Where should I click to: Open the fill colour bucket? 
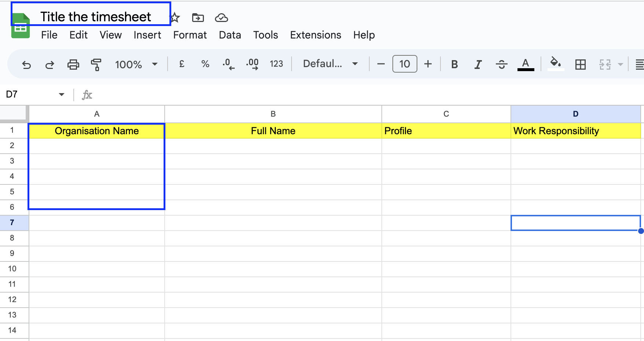click(556, 64)
